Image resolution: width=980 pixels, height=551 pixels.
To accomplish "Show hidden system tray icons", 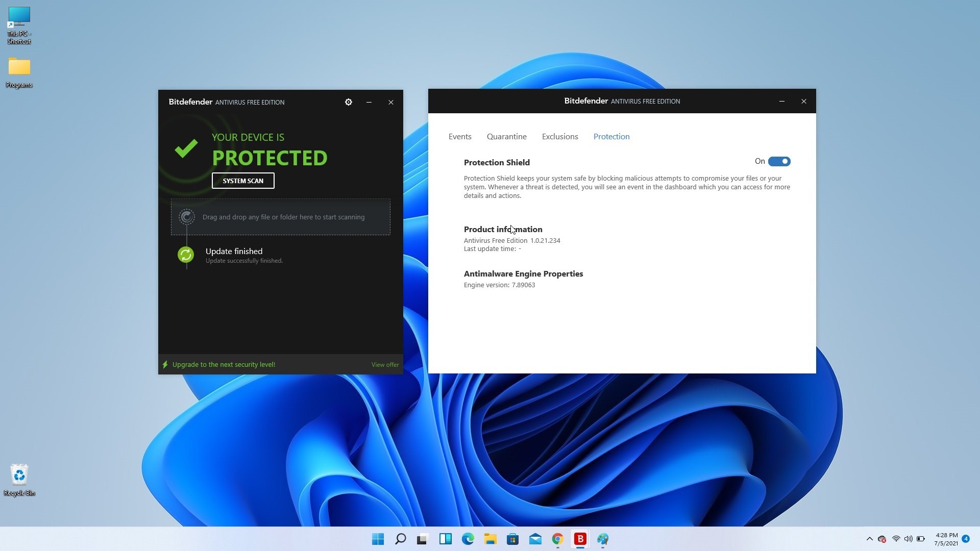I will [x=869, y=539].
